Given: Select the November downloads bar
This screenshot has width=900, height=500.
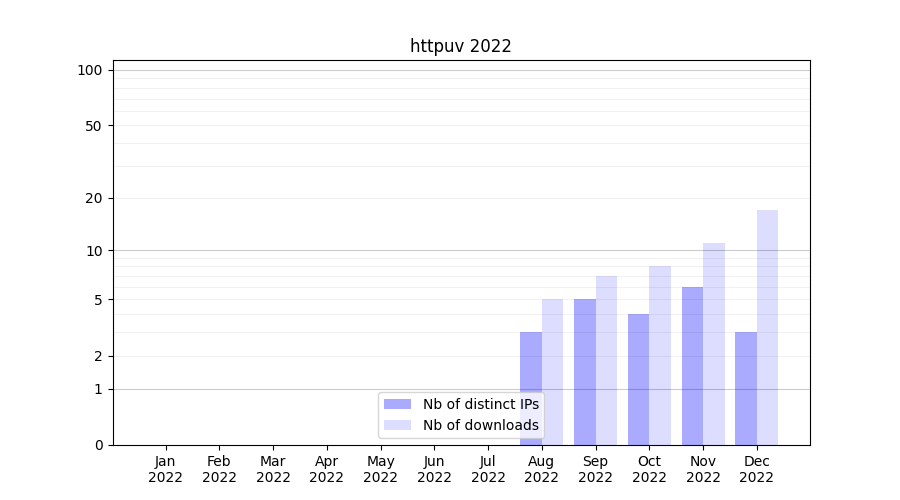Looking at the screenshot, I should (714, 344).
